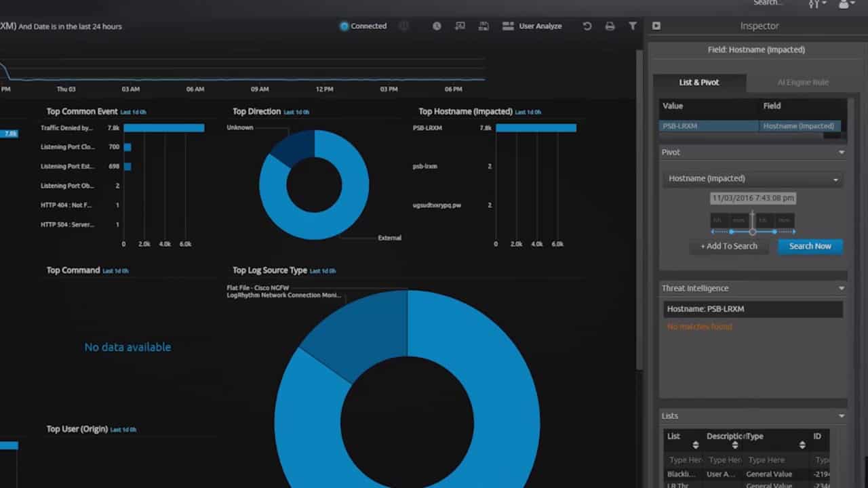
Task: Click Last 1d 0h link beside Top User (Origin)
Action: pos(123,430)
